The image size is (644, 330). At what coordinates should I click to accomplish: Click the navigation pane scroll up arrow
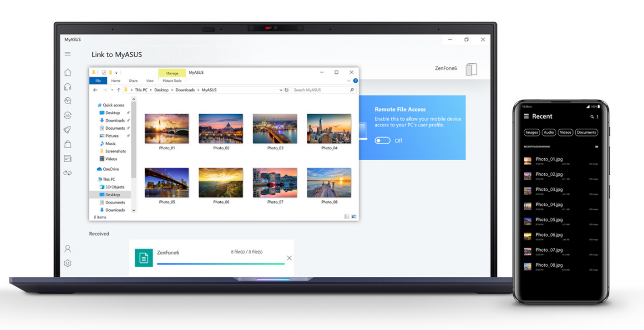134,99
